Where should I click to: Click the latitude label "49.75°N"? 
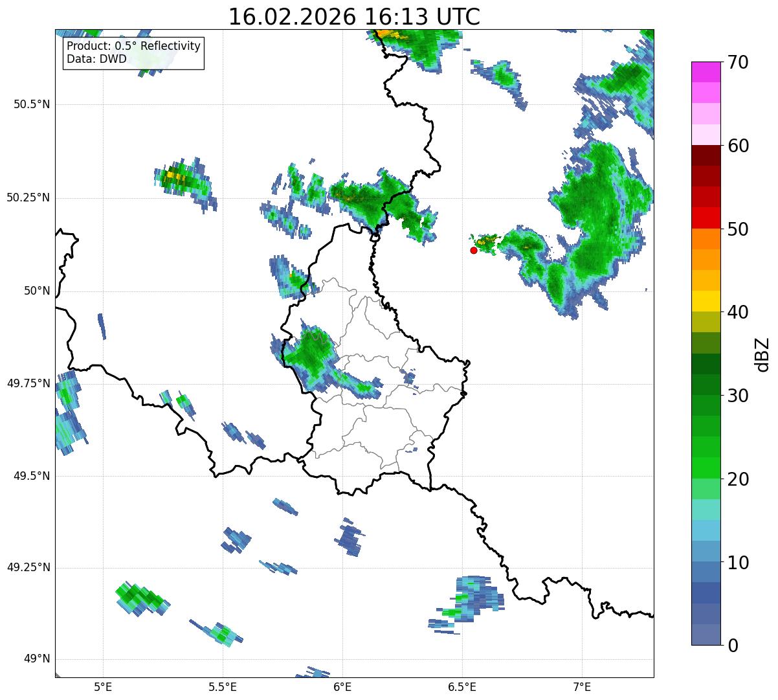coord(28,383)
